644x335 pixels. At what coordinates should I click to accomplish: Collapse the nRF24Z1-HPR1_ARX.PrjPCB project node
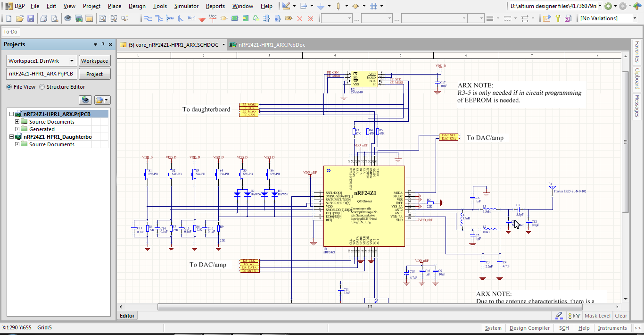(x=11, y=114)
